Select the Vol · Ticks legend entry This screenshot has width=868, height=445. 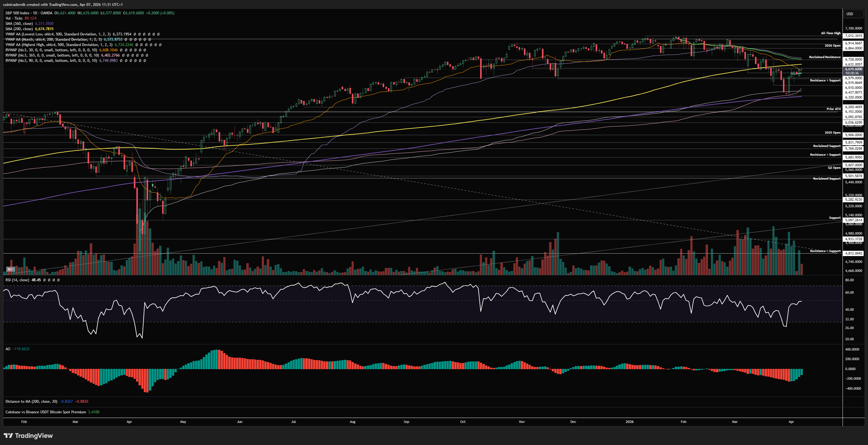[x=14, y=18]
